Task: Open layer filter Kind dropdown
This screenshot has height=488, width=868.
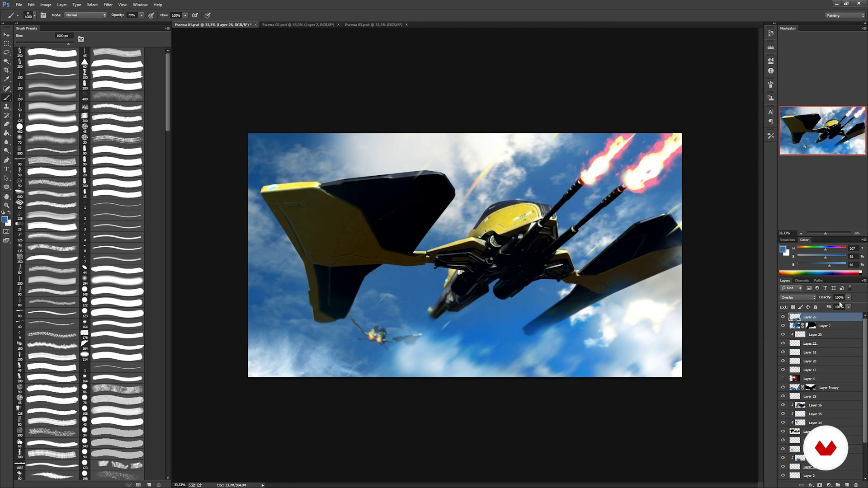Action: [x=791, y=288]
